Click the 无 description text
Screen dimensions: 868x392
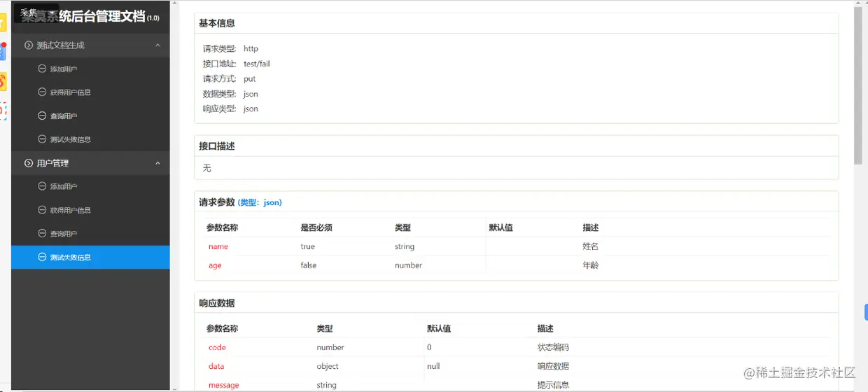207,168
